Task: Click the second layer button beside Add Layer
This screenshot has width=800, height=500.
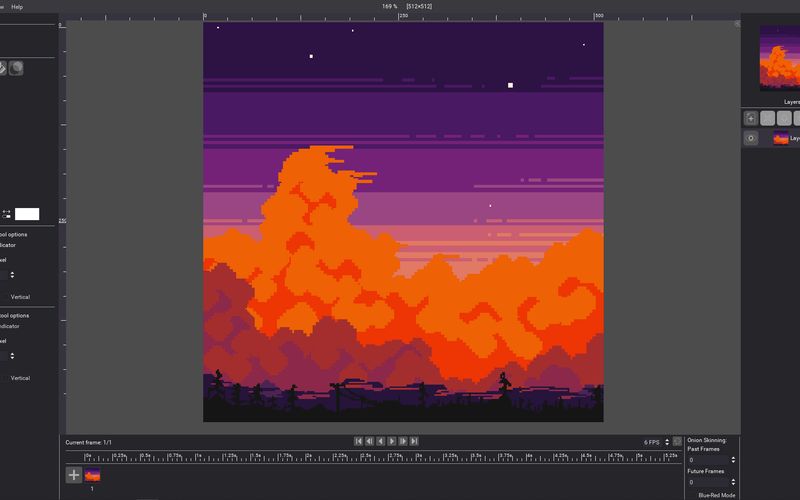Action: 767,118
